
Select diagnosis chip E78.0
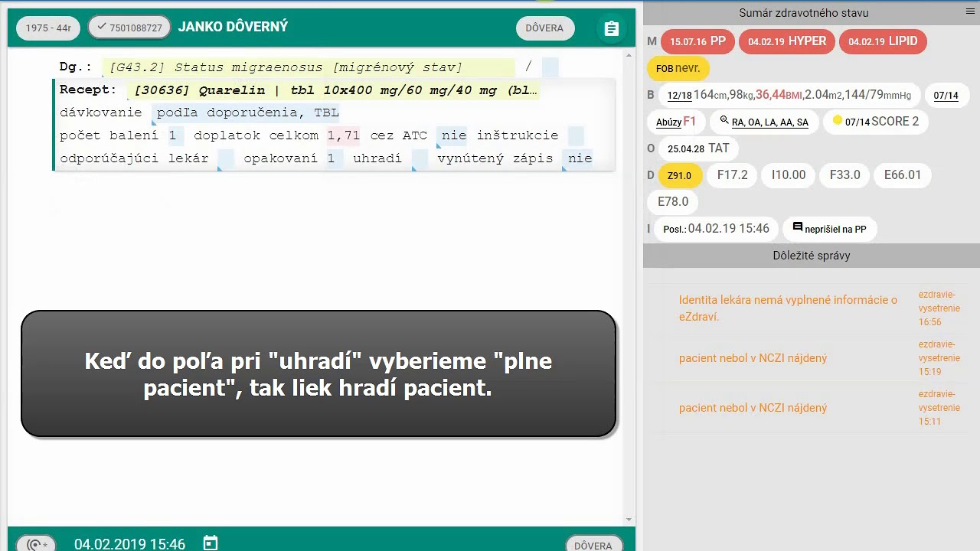(673, 202)
